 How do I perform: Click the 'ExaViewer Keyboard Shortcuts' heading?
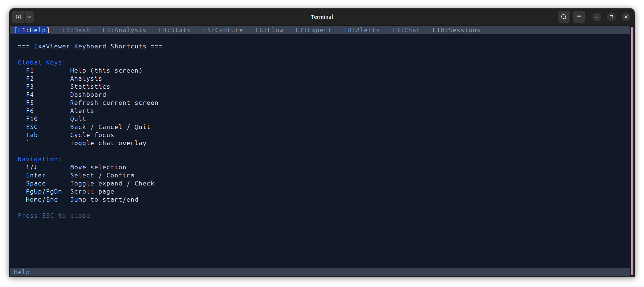point(90,46)
